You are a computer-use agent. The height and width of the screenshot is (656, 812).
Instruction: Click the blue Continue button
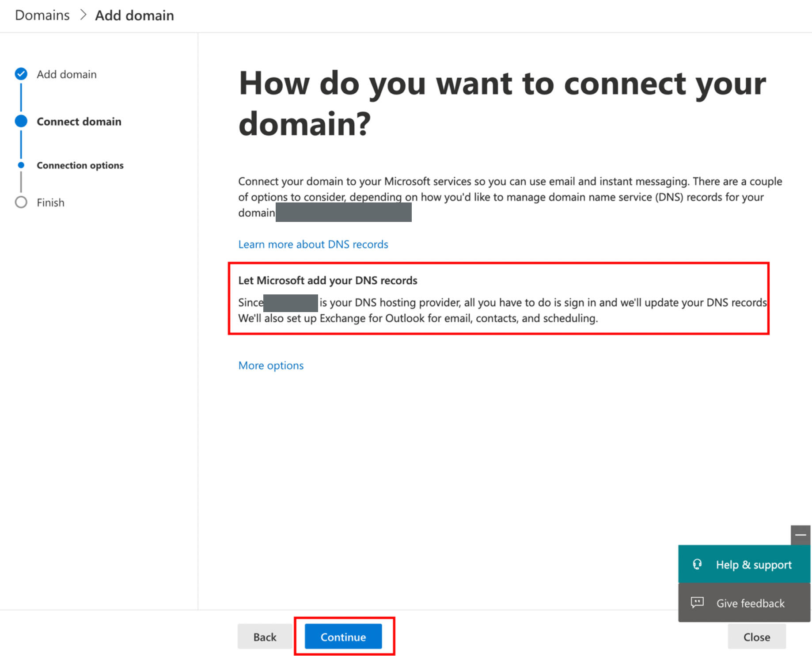(x=343, y=637)
